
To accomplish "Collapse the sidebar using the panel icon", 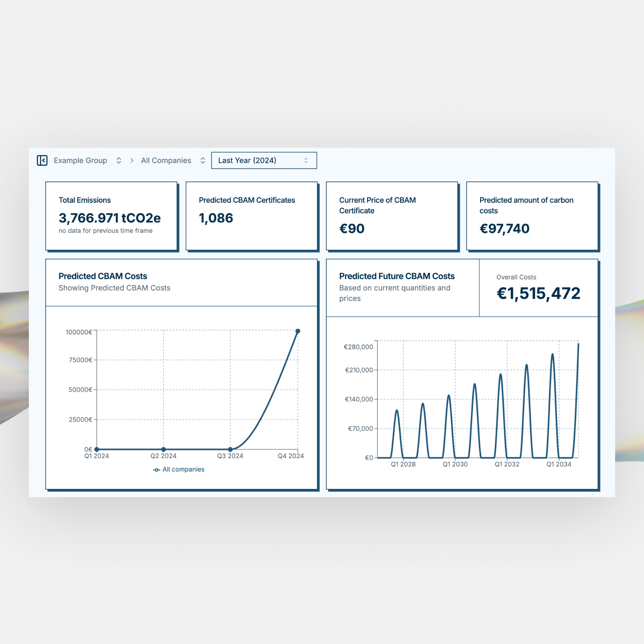I will [42, 160].
